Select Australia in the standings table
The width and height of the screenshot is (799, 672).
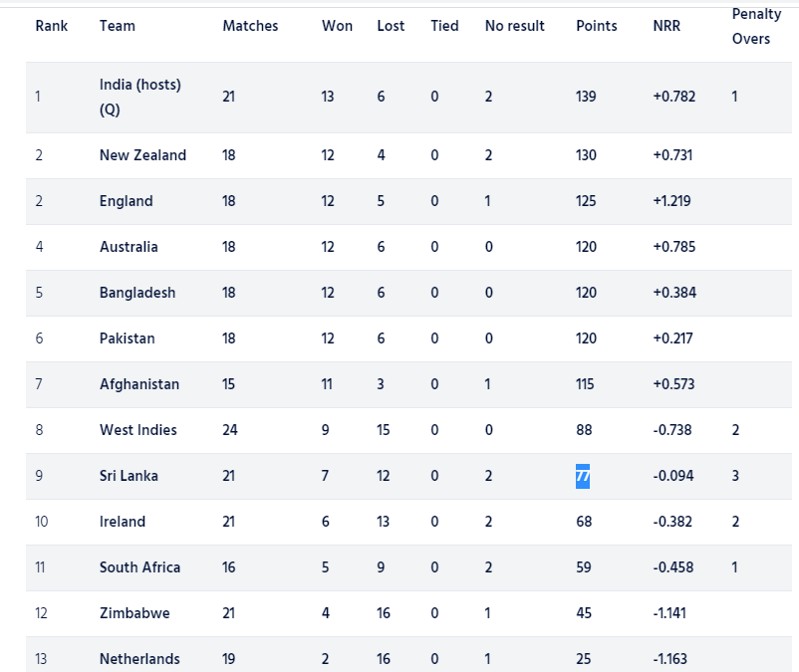(129, 247)
